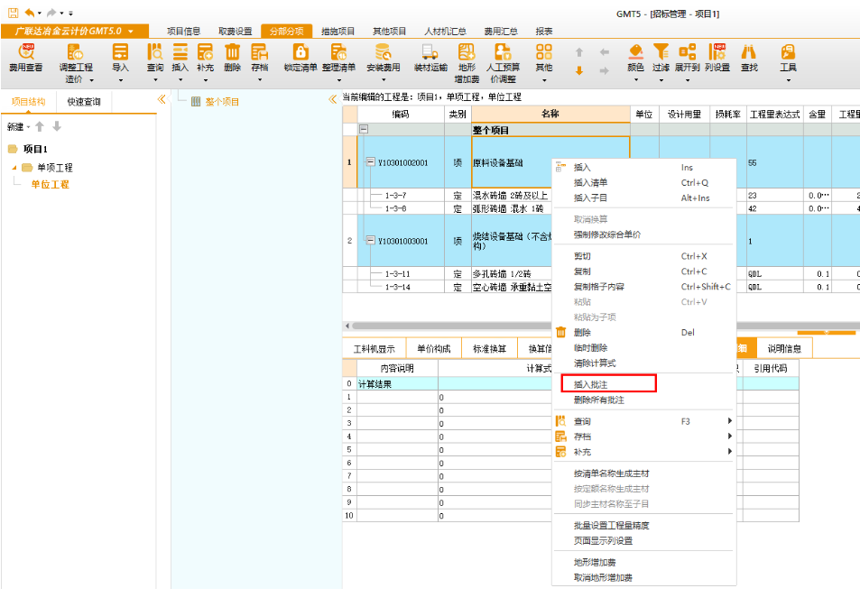This screenshot has height=616, width=860.
Task: Select 删除所有批注 in the context menu
Action: pyautogui.click(x=598, y=400)
